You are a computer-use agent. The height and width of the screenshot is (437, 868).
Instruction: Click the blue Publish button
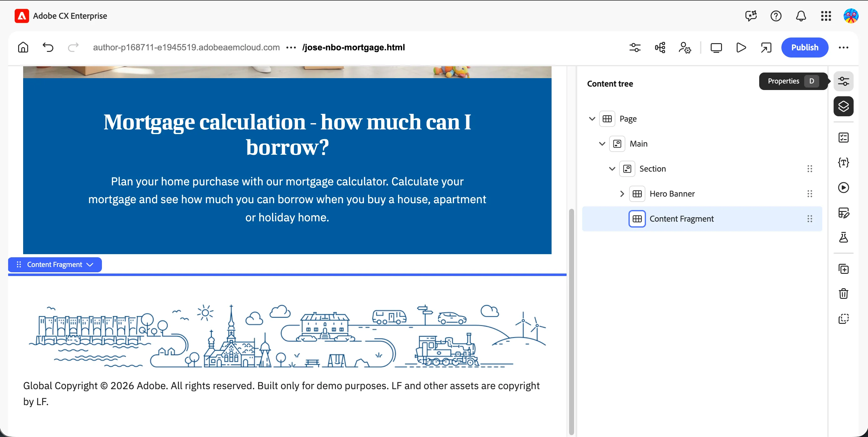pos(805,48)
